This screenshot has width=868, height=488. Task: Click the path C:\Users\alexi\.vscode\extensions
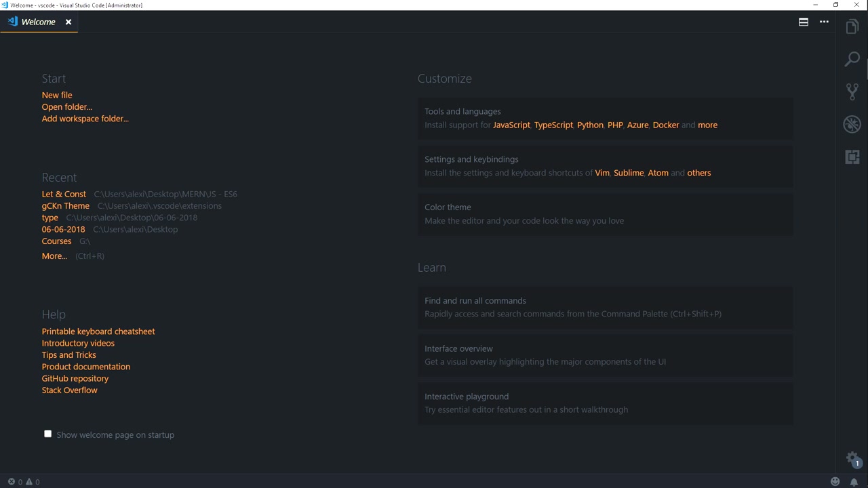point(159,205)
